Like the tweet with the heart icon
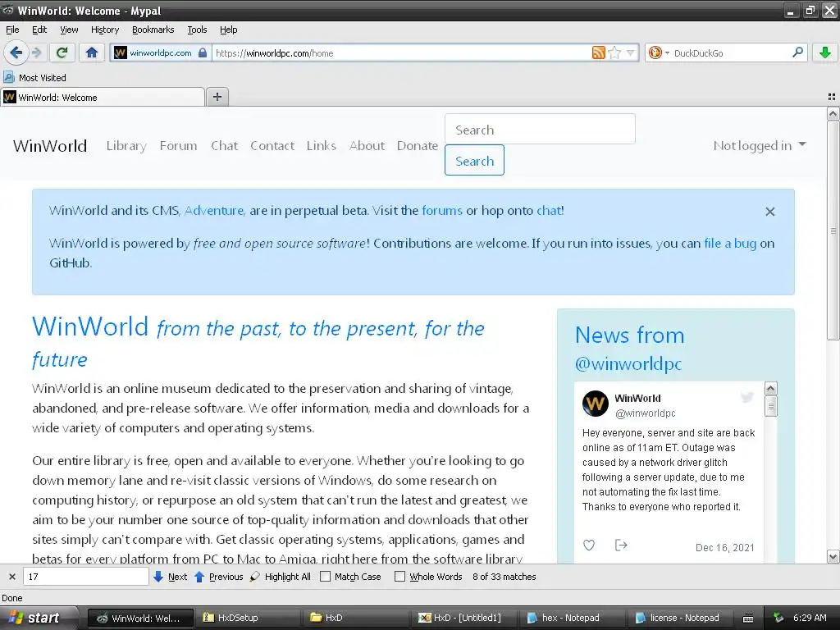 pos(589,546)
